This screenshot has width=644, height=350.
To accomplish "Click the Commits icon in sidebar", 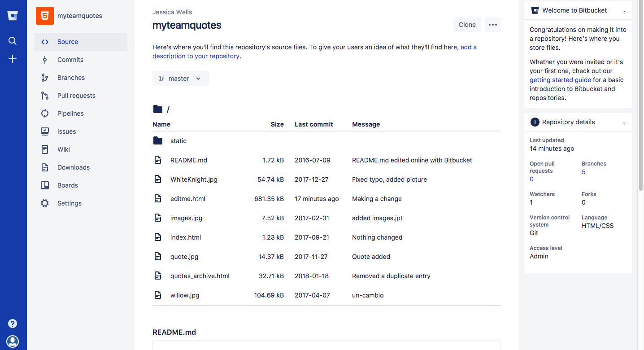I will (45, 60).
